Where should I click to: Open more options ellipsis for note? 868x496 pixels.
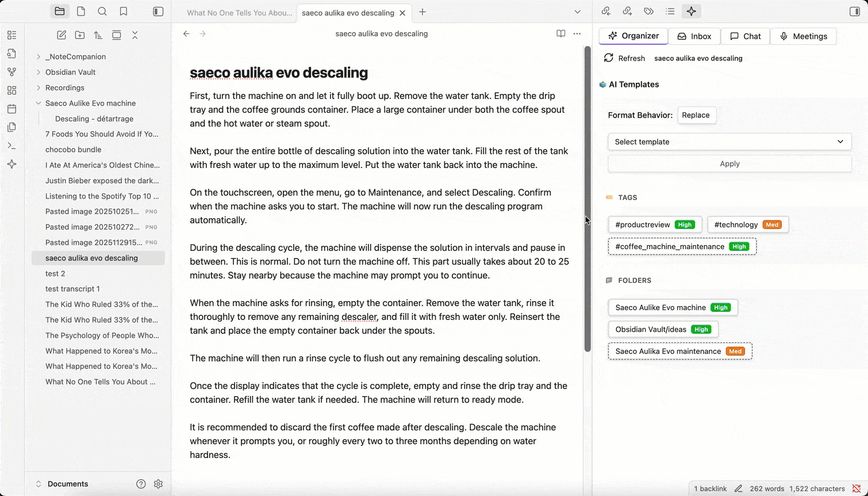pyautogui.click(x=577, y=33)
